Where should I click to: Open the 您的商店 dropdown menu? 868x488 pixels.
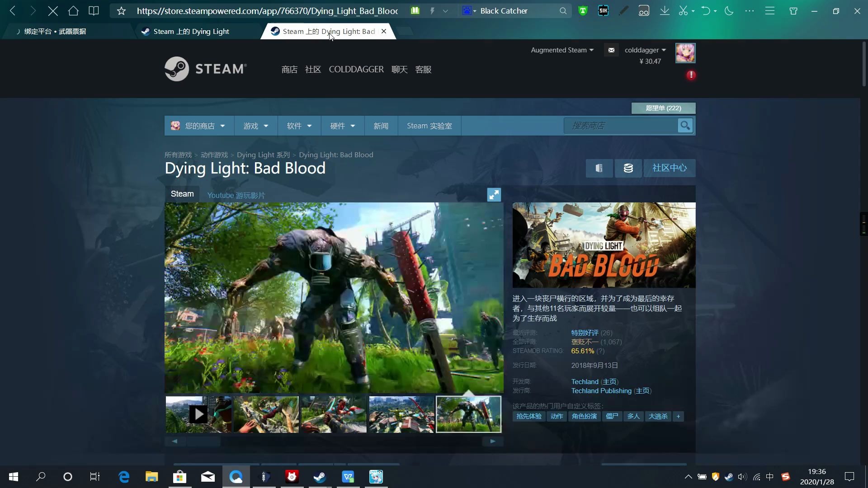pyautogui.click(x=199, y=126)
